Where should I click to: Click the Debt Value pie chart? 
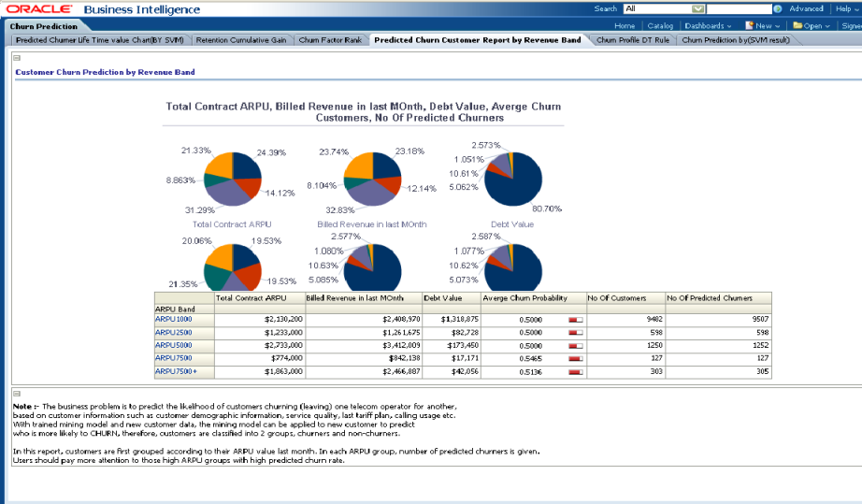click(513, 179)
